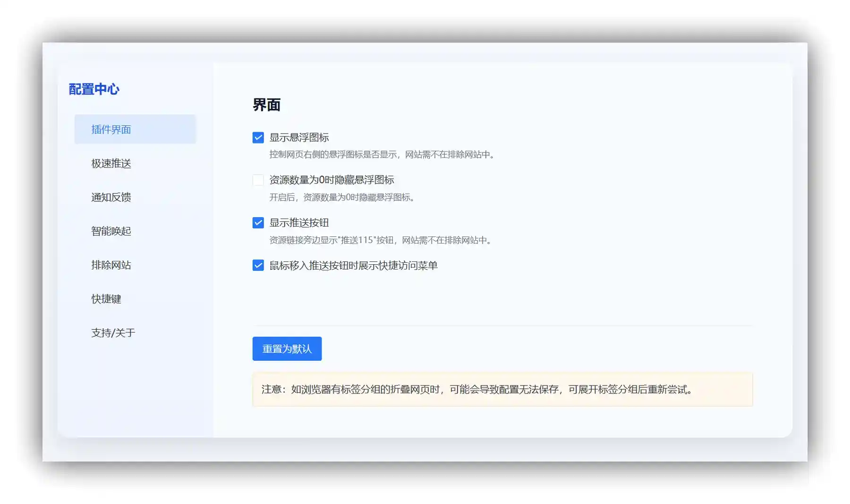The width and height of the screenshot is (850, 504).
Task: 打开"通知反馈"配置页
Action: point(110,197)
